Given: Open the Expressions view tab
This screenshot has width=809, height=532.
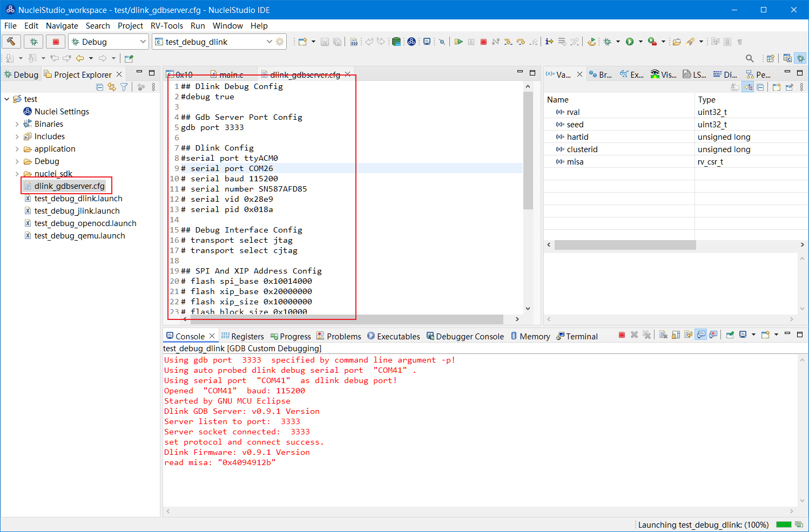Looking at the screenshot, I should [x=632, y=74].
